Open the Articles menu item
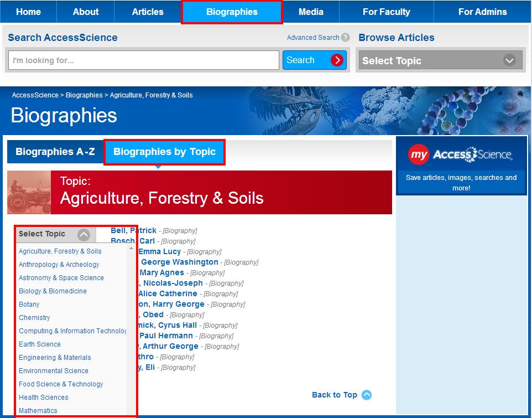This screenshot has width=532, height=418. point(148,12)
